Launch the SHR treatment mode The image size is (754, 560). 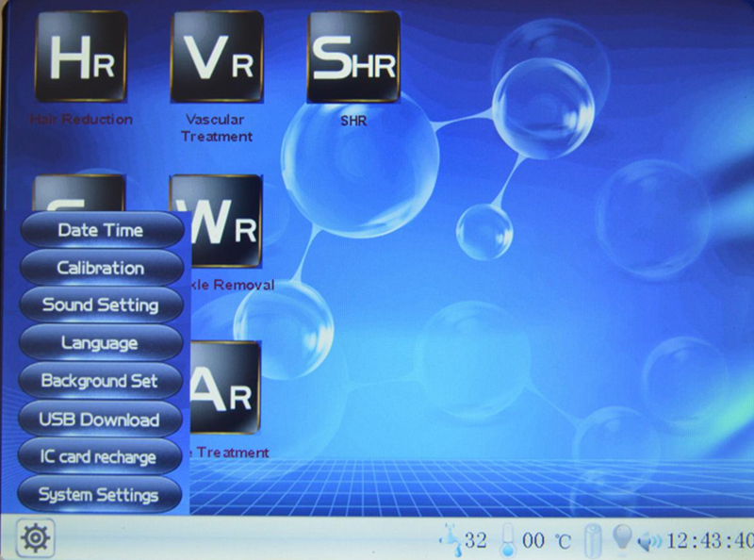[353, 57]
